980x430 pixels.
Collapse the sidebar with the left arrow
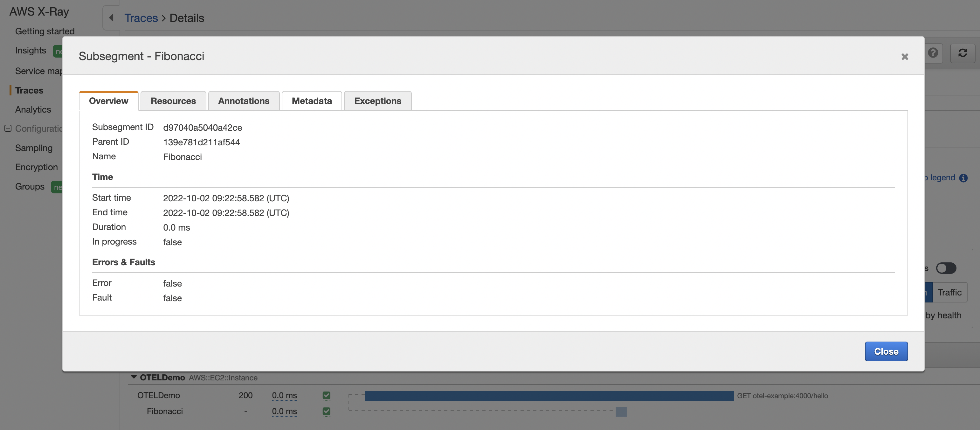click(x=111, y=17)
